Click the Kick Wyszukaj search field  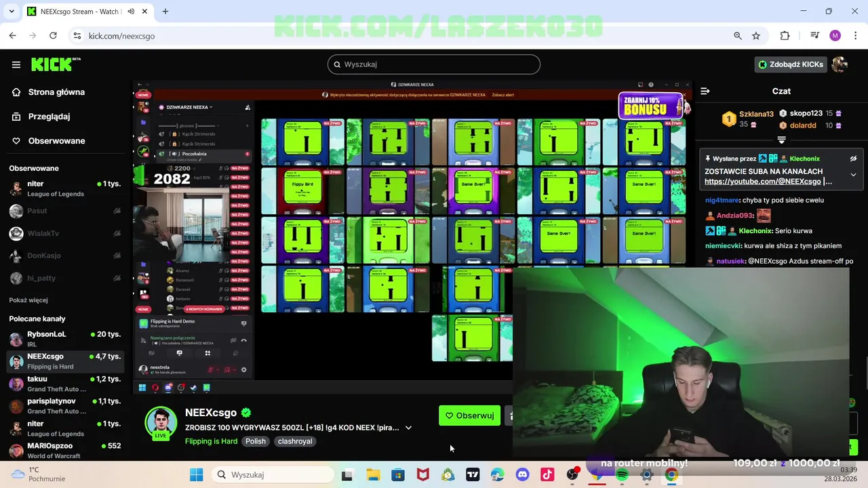[x=434, y=64]
